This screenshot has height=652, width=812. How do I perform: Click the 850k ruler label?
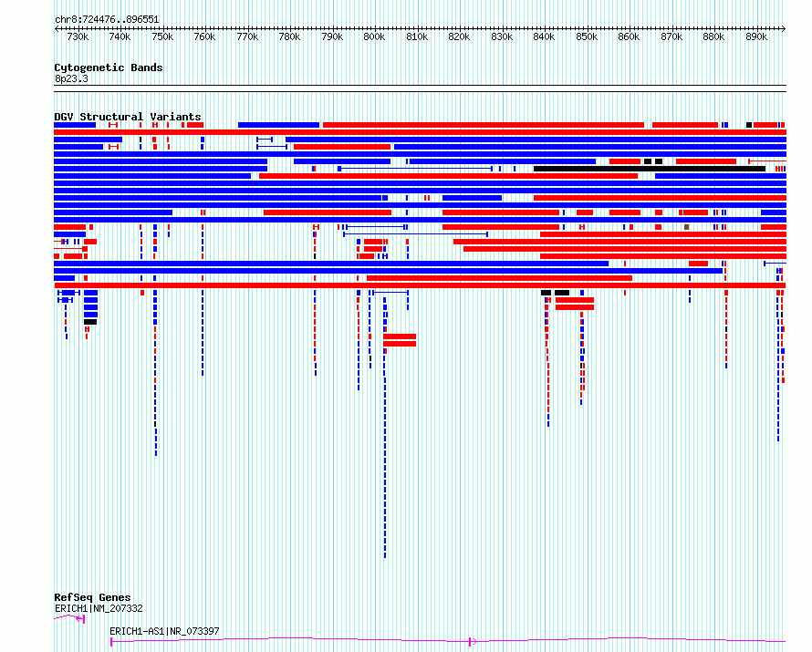[587, 37]
